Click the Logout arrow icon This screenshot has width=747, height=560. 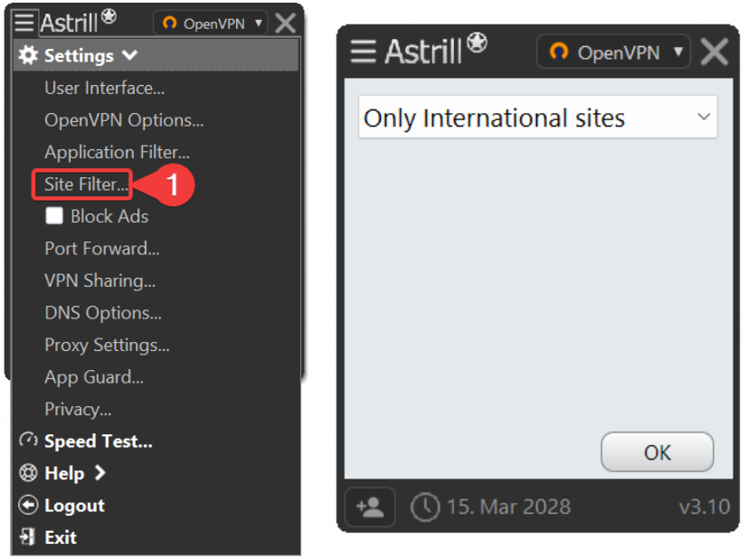coord(28,505)
